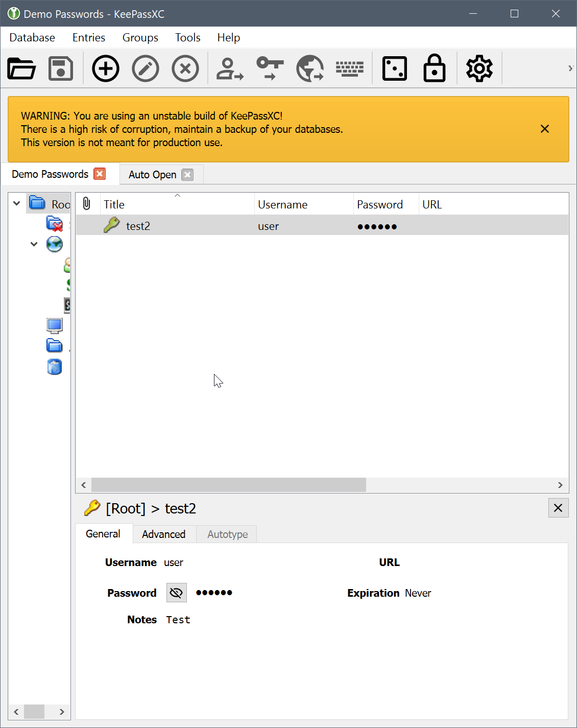Open the Autotype preview tab
The image size is (577, 728).
point(228,534)
